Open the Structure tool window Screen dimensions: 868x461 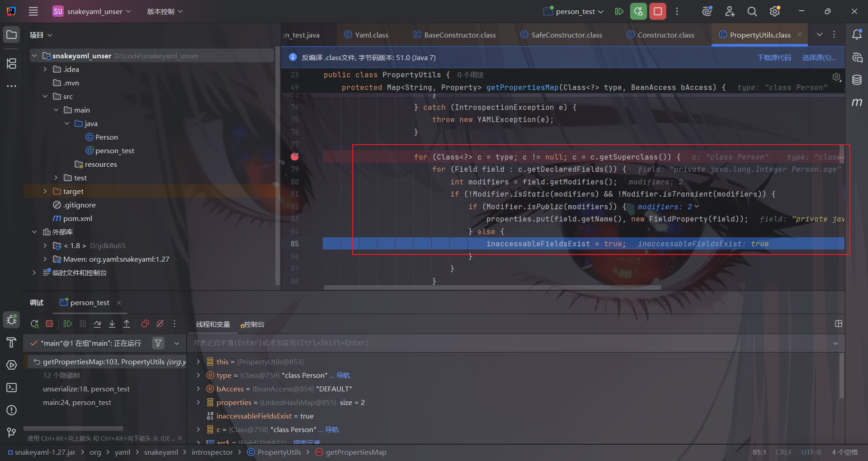[12, 64]
